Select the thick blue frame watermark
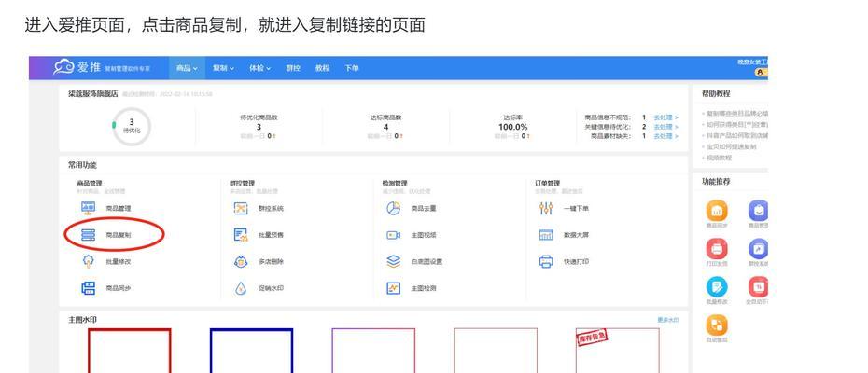This screenshot has width=868, height=373. tap(251, 351)
